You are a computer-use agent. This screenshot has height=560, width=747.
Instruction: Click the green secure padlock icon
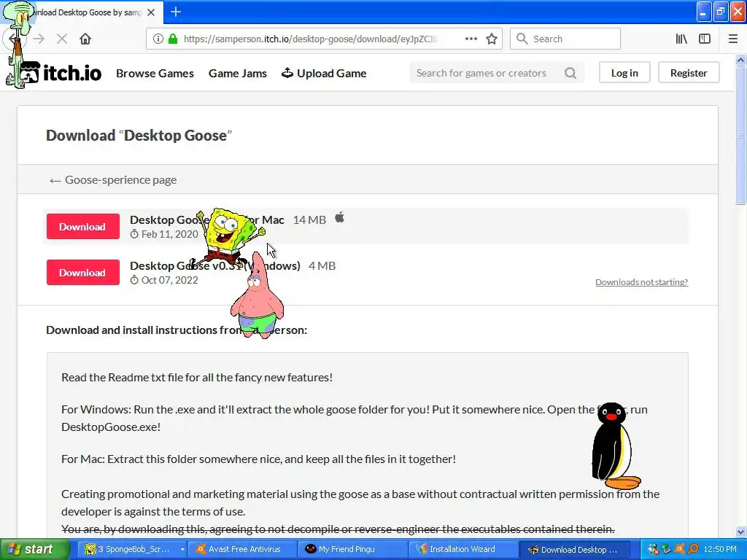coord(173,39)
